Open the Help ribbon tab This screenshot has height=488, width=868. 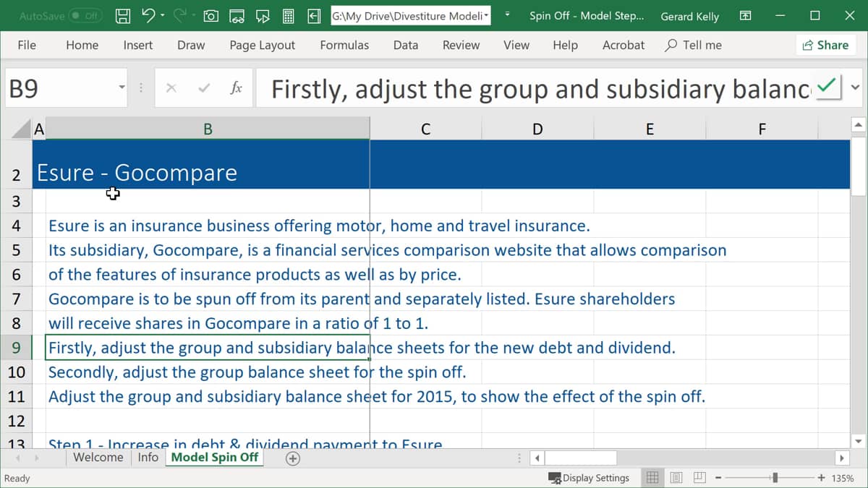[565, 45]
